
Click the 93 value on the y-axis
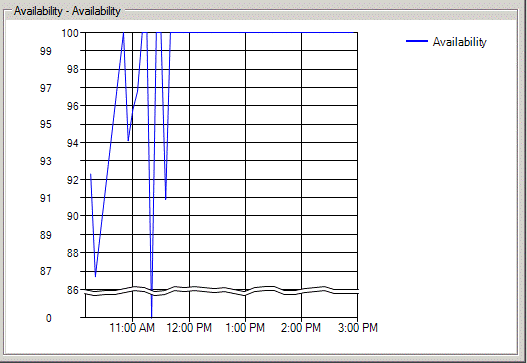[46, 161]
